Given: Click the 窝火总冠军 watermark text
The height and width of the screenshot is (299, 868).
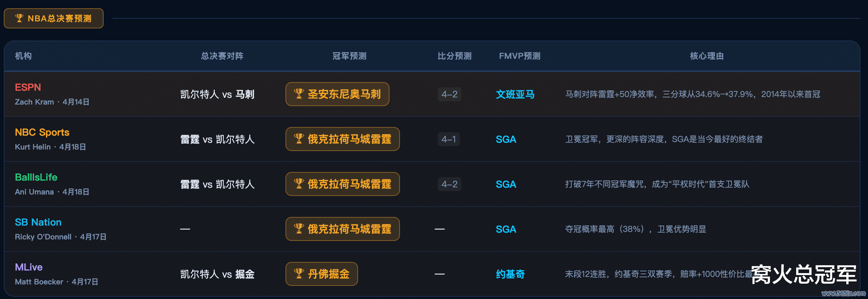Looking at the screenshot, I should [804, 275].
